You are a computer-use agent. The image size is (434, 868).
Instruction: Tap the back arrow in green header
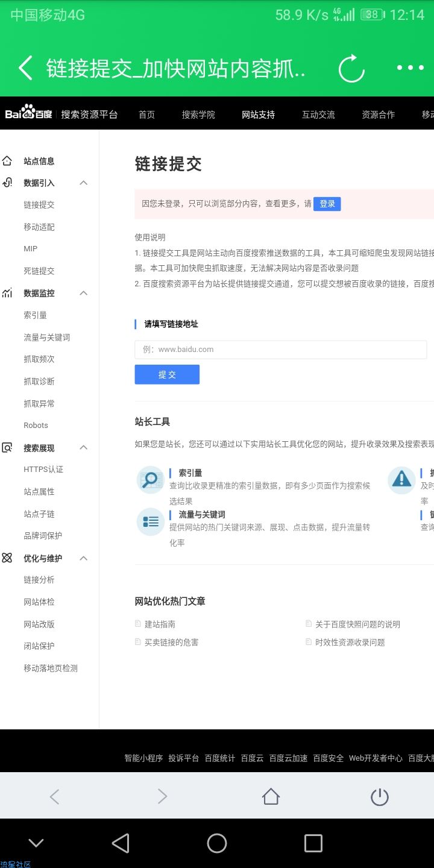[x=25, y=68]
